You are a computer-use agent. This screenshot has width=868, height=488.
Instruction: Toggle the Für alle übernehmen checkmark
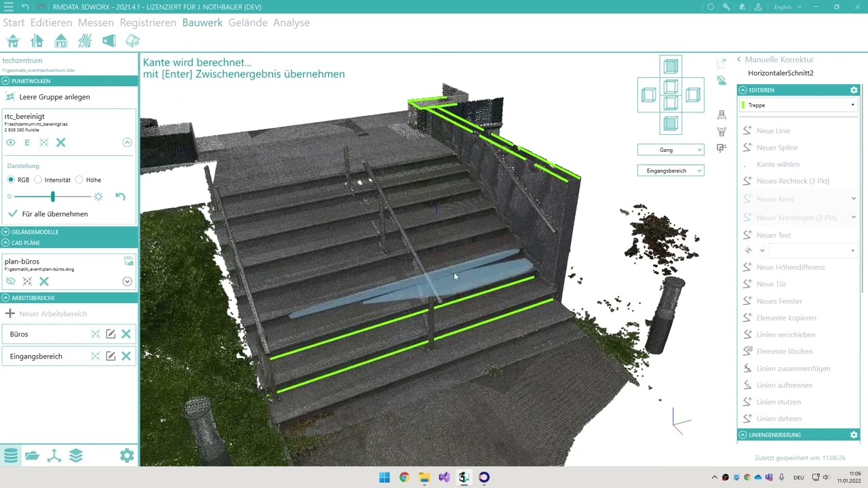pyautogui.click(x=13, y=213)
